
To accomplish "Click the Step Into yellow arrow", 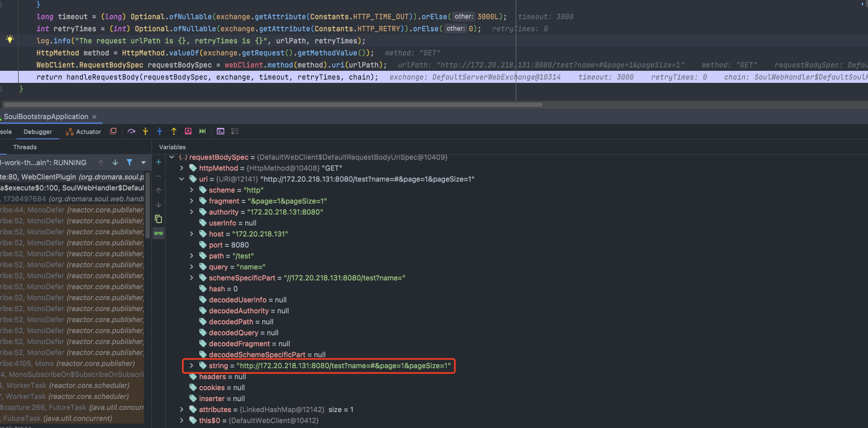I will (145, 131).
